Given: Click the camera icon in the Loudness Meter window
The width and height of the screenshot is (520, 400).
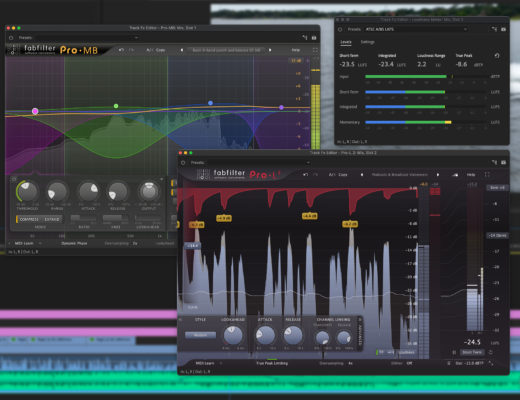Looking at the screenshot, I should point(503,29).
